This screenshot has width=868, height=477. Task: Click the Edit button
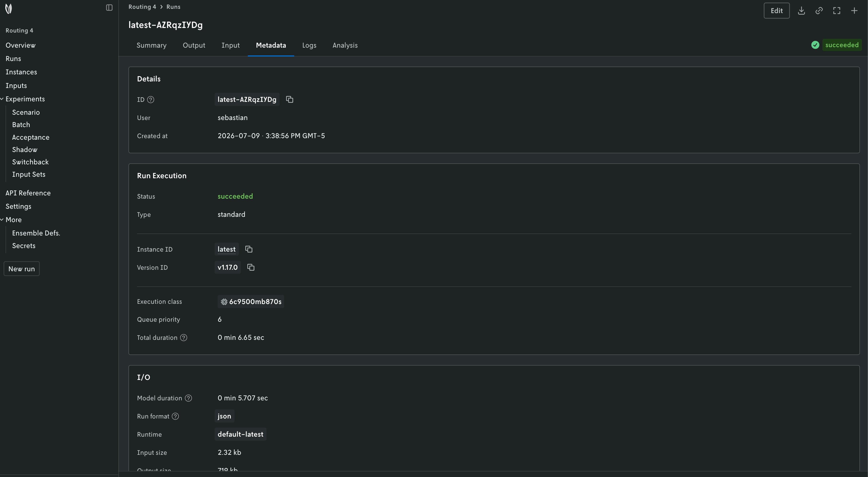(776, 11)
